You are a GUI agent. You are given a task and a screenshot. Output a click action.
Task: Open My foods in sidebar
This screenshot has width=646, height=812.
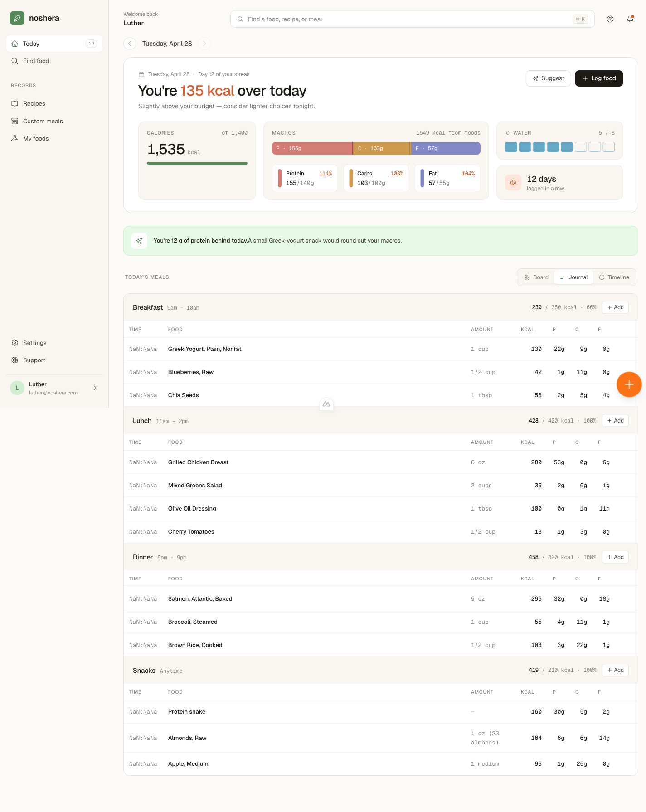click(x=54, y=138)
